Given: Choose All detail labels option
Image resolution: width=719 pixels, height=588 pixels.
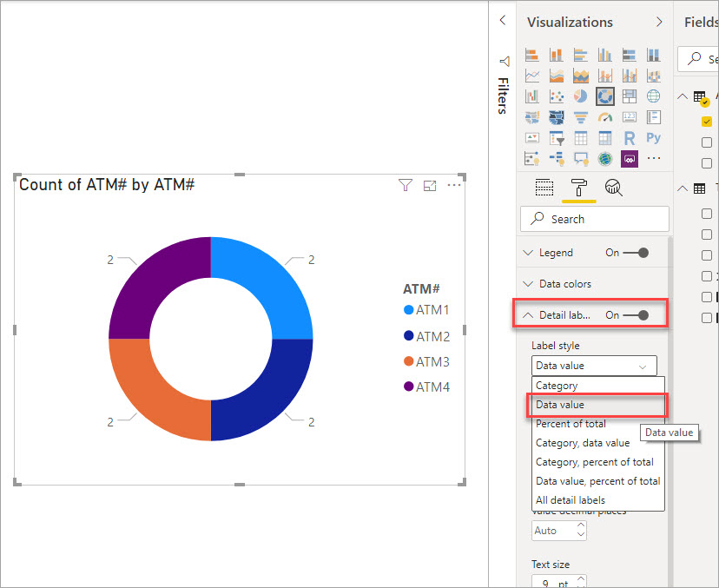Looking at the screenshot, I should [598, 500].
